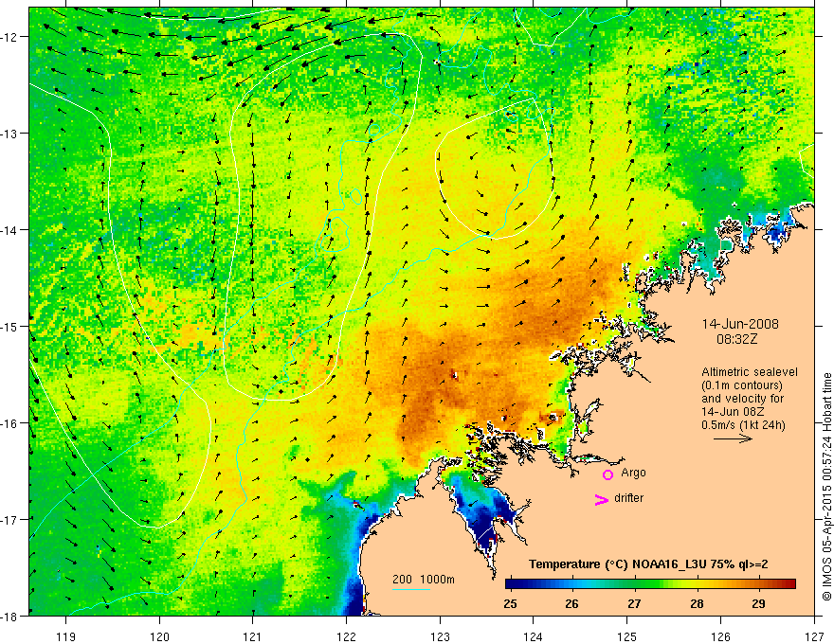Click the colorbar tick label '26'
834x644 pixels.
click(571, 604)
